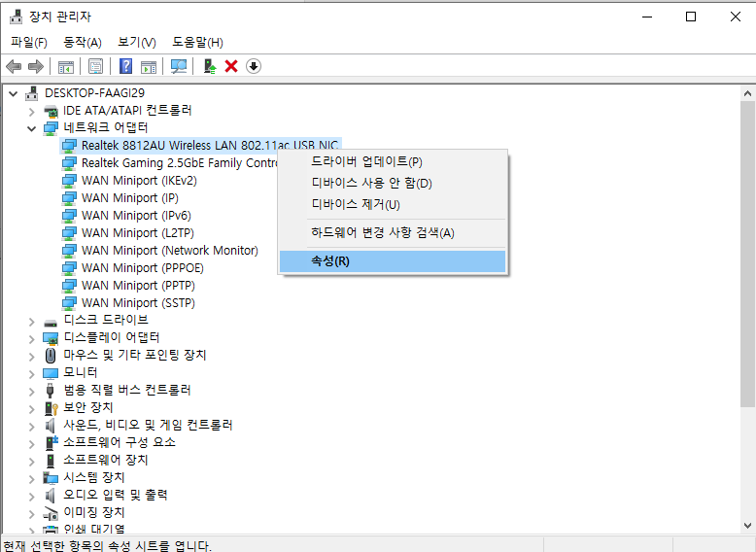The image size is (756, 552).
Task: Open the 동작(A) menu
Action: click(x=83, y=43)
